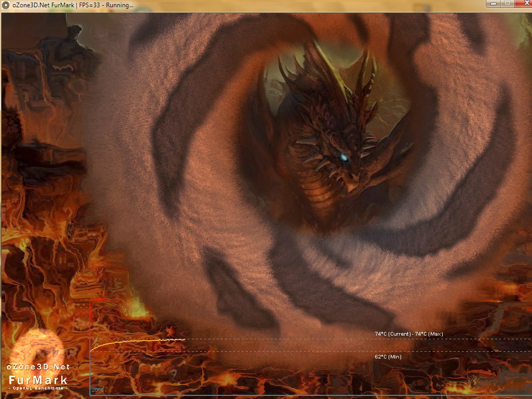The image size is (532, 399).
Task: Close the FurMark window
Action: click(524, 4)
